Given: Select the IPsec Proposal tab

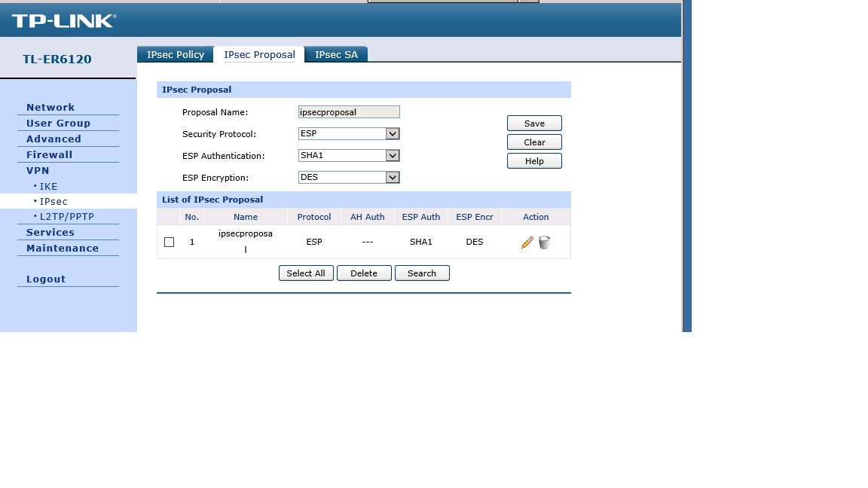Looking at the screenshot, I should click(x=259, y=55).
